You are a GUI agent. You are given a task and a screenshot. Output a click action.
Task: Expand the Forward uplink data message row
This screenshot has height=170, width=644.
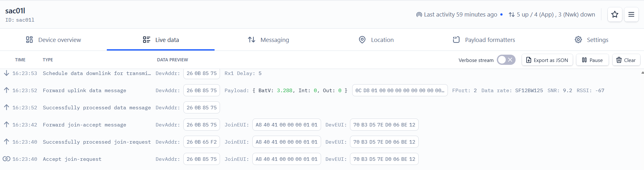[x=320, y=90]
